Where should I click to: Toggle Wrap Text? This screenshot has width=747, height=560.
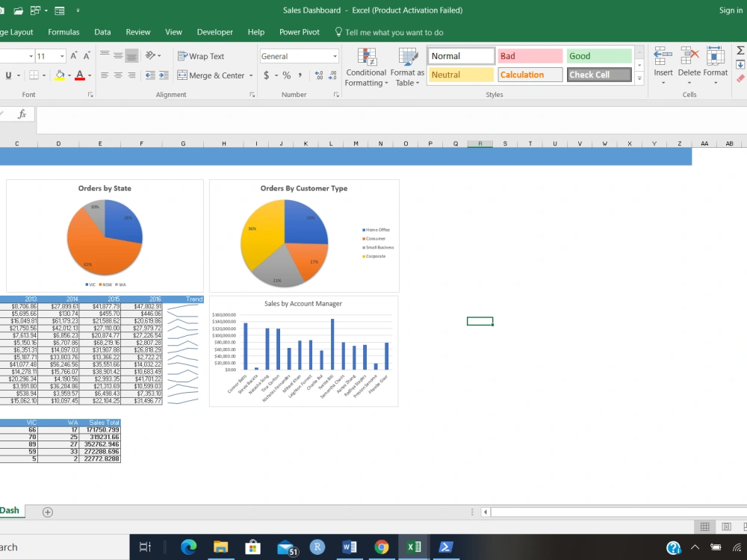[x=200, y=56]
